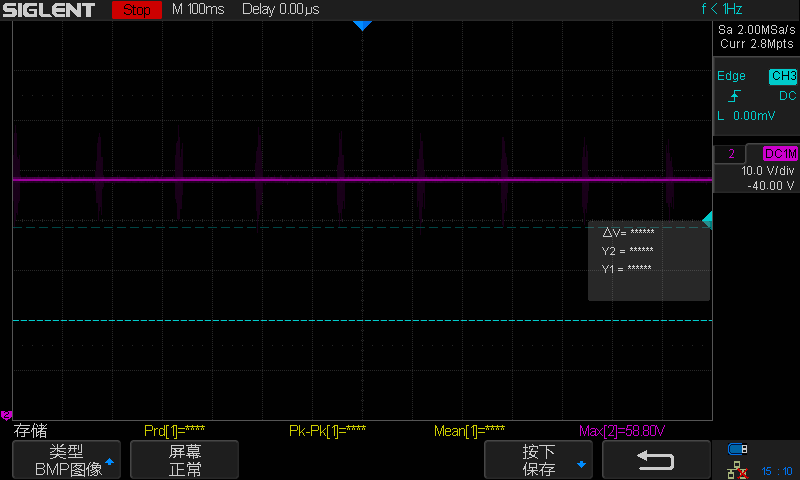Click the M 100ms timebase readout
Viewport: 800px width, 480px height.
tap(198, 9)
